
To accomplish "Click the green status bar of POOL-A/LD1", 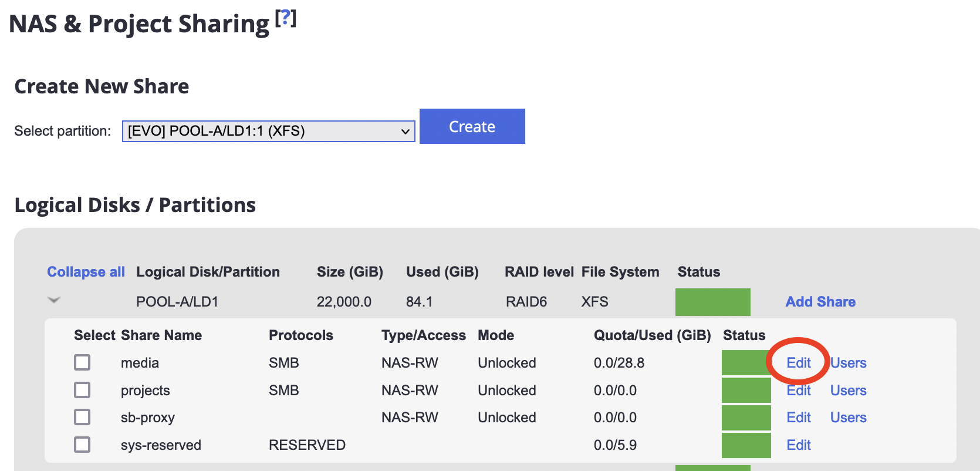I will [x=713, y=302].
